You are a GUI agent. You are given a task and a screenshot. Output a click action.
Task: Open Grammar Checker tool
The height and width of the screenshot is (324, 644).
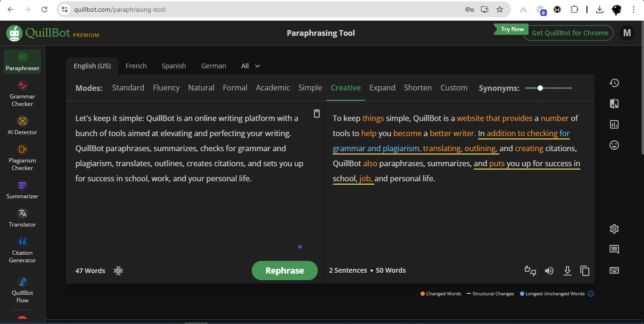coord(22,93)
